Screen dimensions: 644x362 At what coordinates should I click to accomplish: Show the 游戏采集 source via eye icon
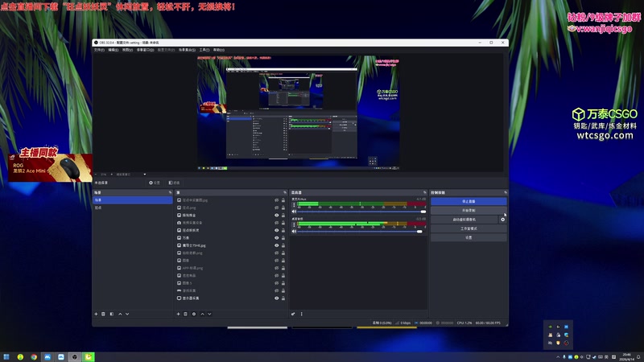click(276, 290)
